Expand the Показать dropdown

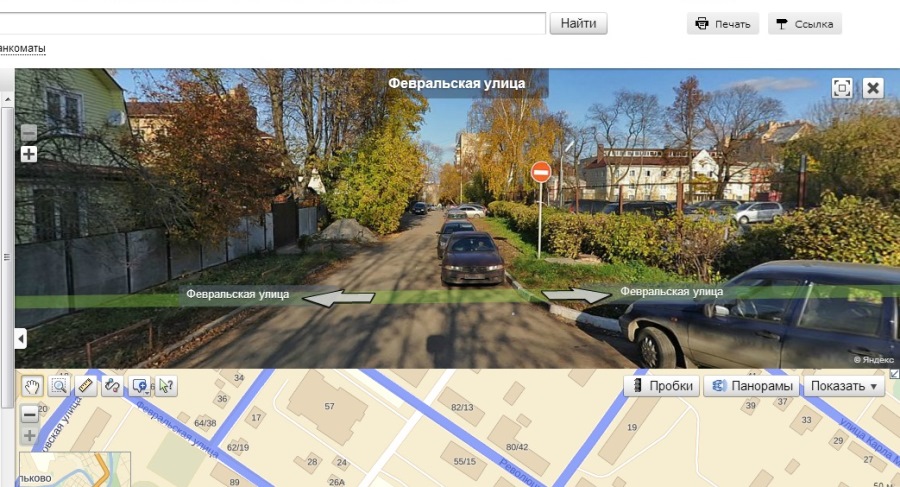coord(844,386)
